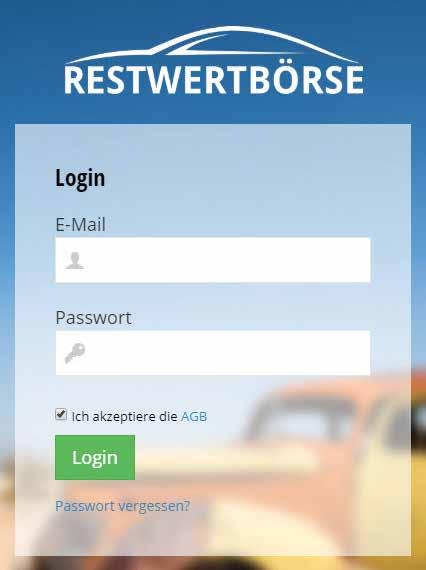Toggle terms acceptance via 'Ich akzeptiere die' text
This screenshot has width=426, height=570.
coord(124,416)
